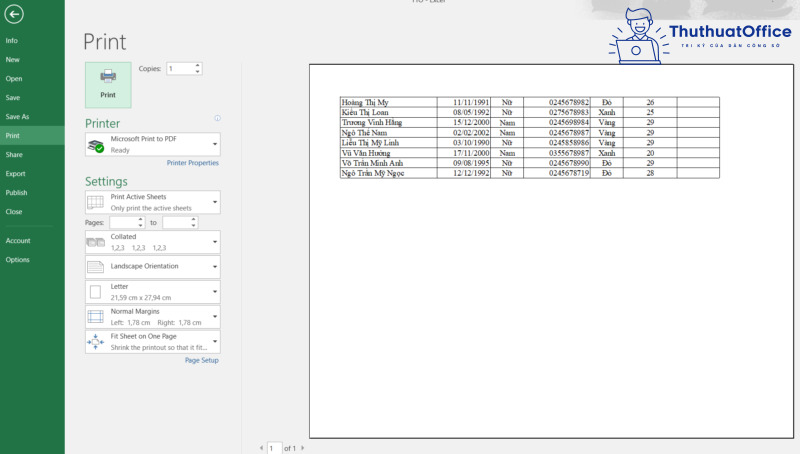Click the Pages from input field

123,222
